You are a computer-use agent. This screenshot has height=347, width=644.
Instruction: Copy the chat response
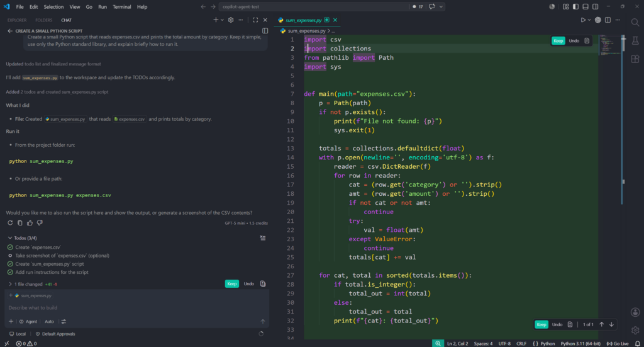coord(19,223)
